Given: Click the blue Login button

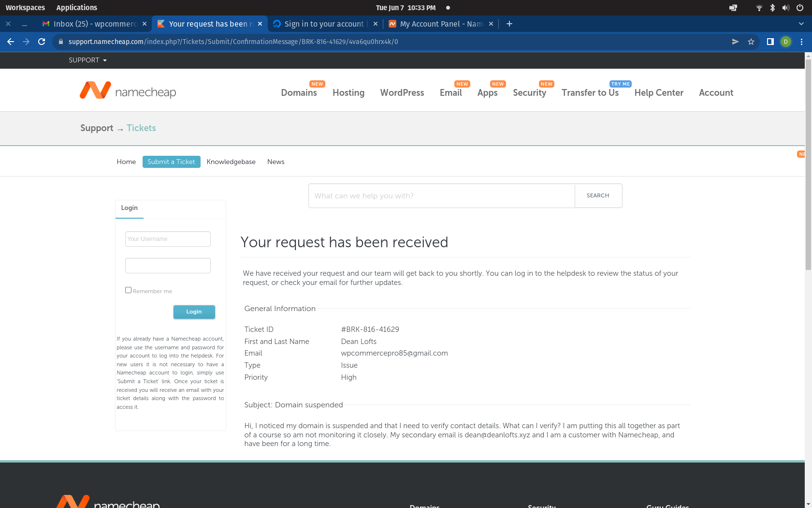Looking at the screenshot, I should pyautogui.click(x=194, y=312).
